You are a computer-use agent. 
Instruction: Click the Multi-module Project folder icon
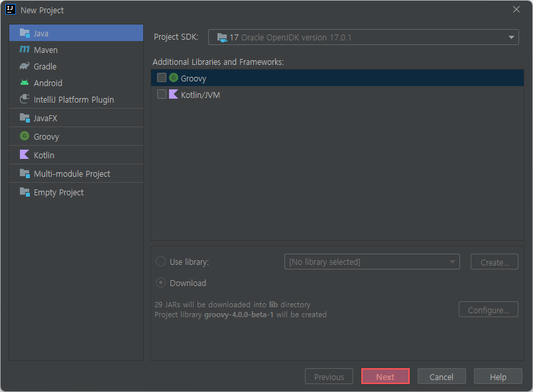pyautogui.click(x=25, y=173)
